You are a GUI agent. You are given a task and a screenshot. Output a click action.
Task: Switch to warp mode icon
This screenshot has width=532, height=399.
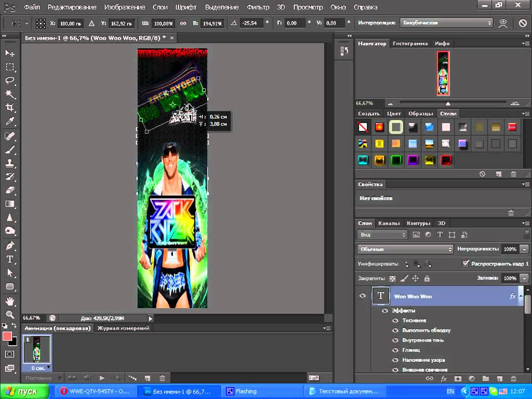pos(503,23)
